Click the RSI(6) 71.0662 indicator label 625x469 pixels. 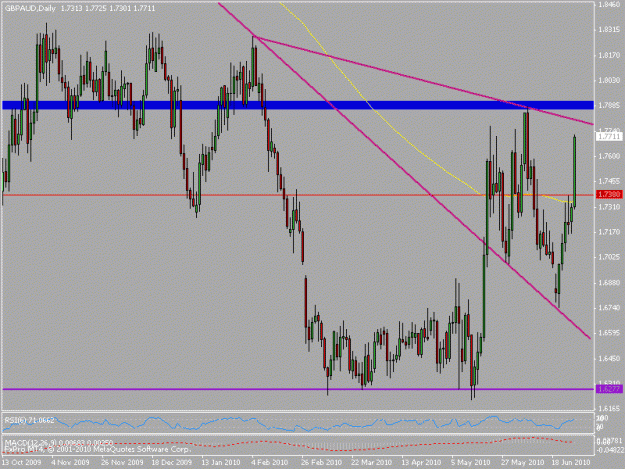pos(29,420)
